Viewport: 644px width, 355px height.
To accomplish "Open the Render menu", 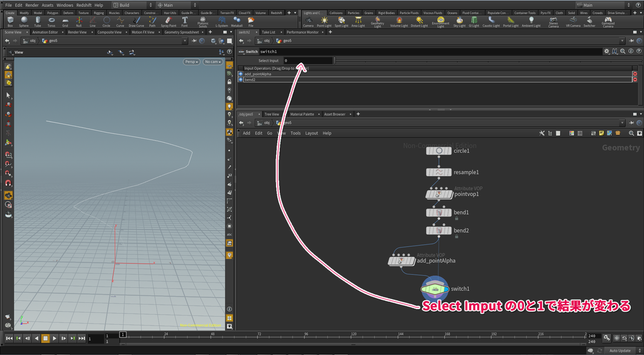I will (32, 5).
